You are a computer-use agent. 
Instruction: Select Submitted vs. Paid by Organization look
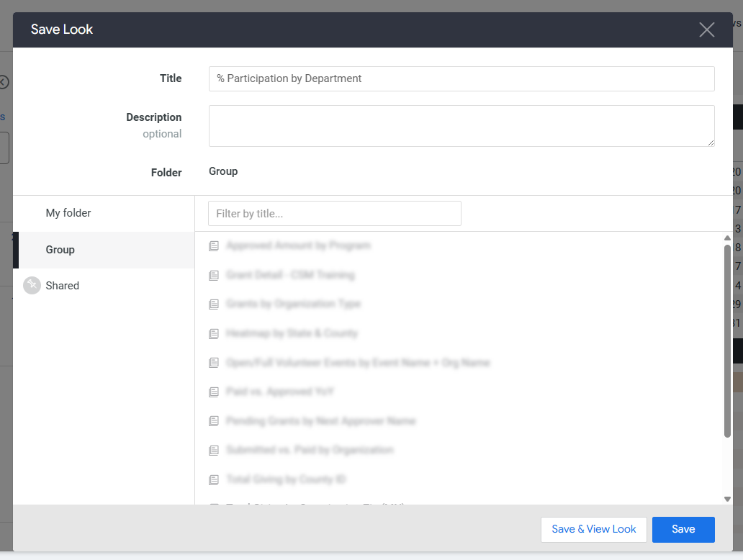pos(310,450)
